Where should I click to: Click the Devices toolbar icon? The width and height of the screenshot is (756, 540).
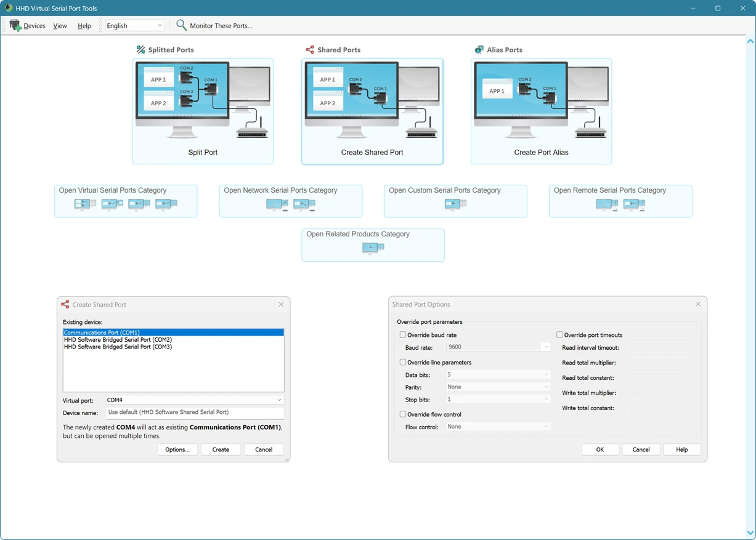coord(16,25)
